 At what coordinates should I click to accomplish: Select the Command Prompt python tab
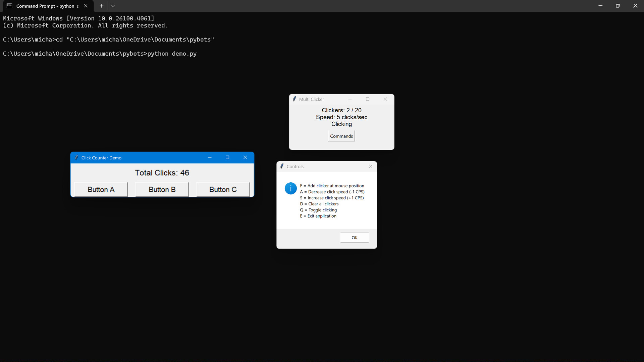coord(47,6)
